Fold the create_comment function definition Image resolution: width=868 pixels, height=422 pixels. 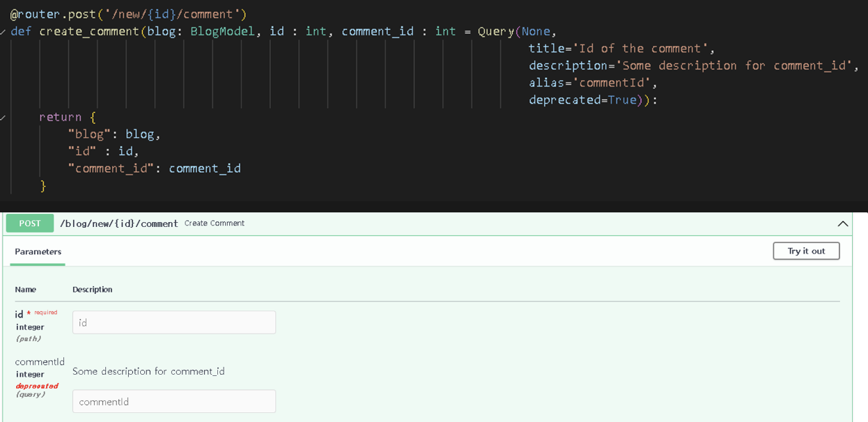pyautogui.click(x=3, y=31)
